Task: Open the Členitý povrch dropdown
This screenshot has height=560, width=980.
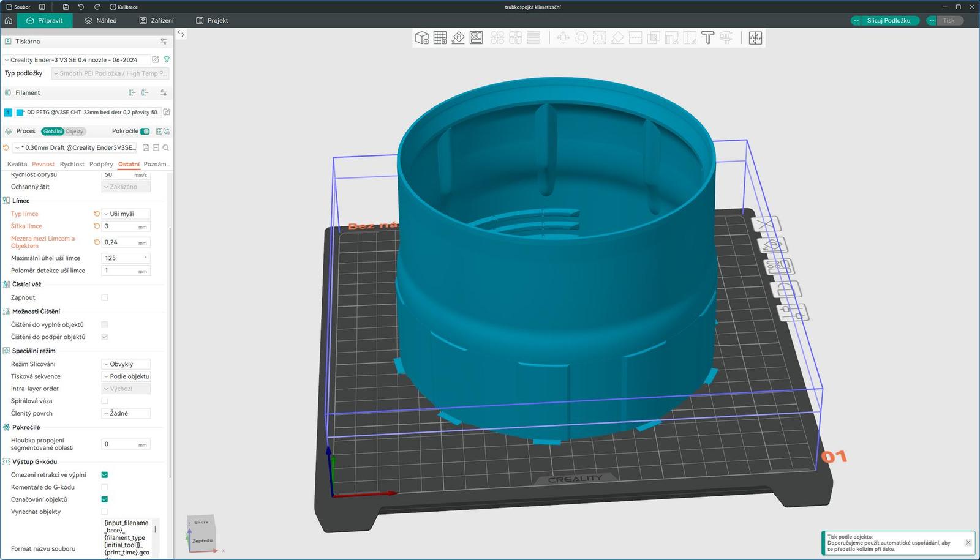Action: pyautogui.click(x=126, y=413)
